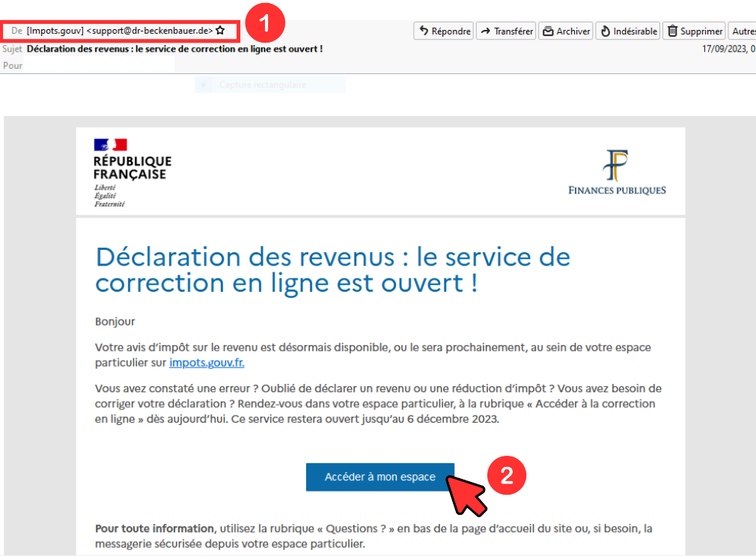
Task: Click the blue Déclaration des revenus headline
Action: pos(332,270)
